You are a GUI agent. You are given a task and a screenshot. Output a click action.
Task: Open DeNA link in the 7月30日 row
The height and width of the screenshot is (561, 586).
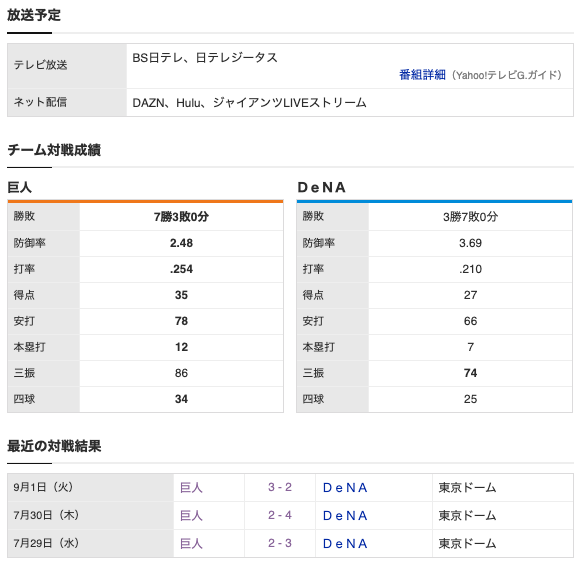point(345,515)
